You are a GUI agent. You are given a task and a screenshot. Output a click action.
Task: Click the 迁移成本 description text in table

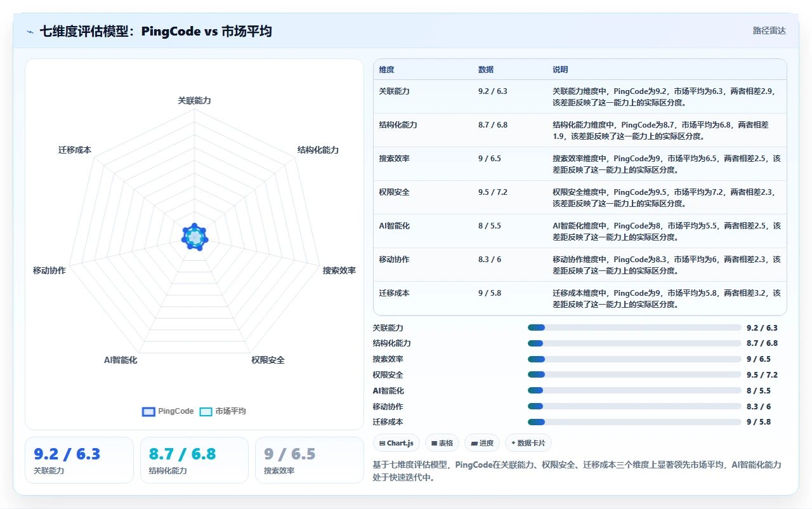(667, 298)
